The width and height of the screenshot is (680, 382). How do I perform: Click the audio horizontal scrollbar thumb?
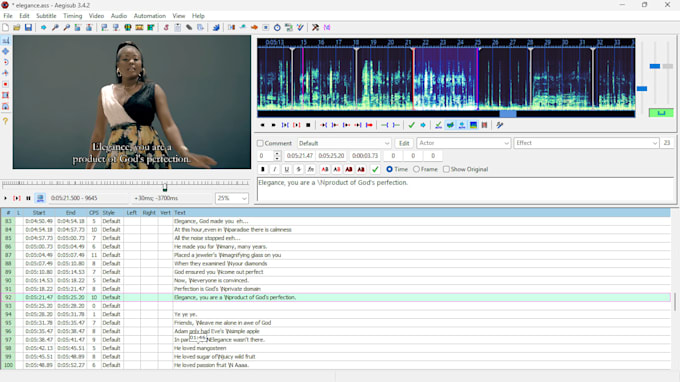pos(508,114)
